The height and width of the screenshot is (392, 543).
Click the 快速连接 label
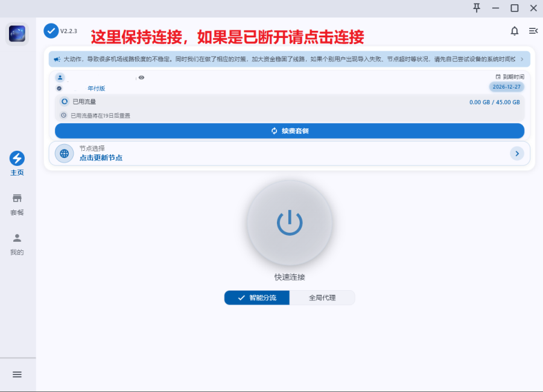290,277
